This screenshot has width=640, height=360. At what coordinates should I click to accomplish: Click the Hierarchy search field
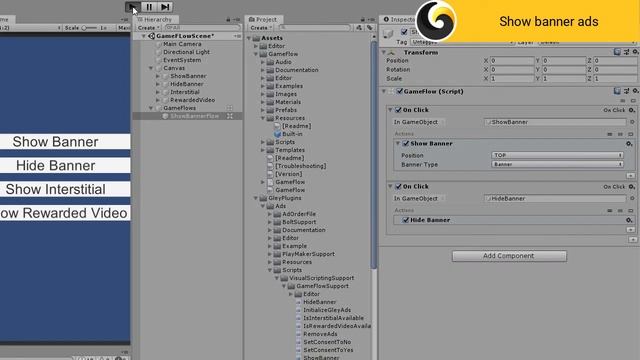click(202, 28)
